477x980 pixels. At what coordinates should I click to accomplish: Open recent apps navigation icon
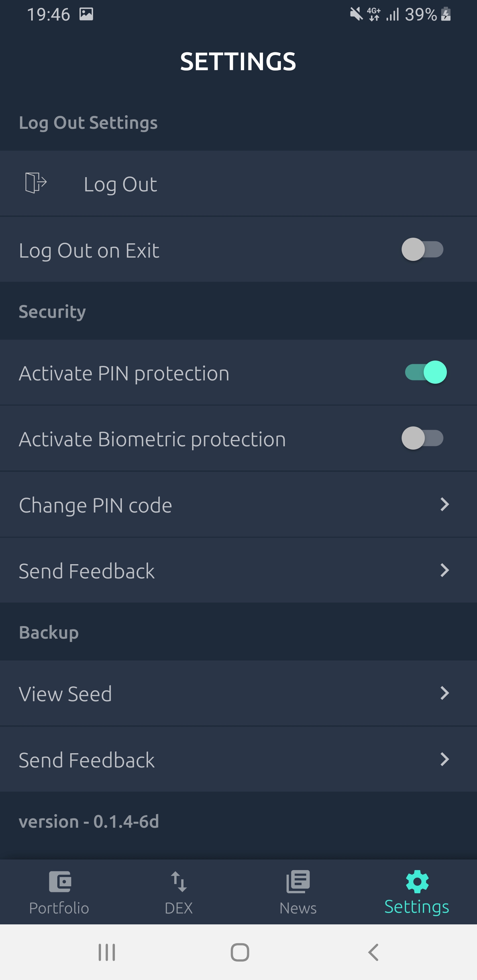click(x=107, y=952)
